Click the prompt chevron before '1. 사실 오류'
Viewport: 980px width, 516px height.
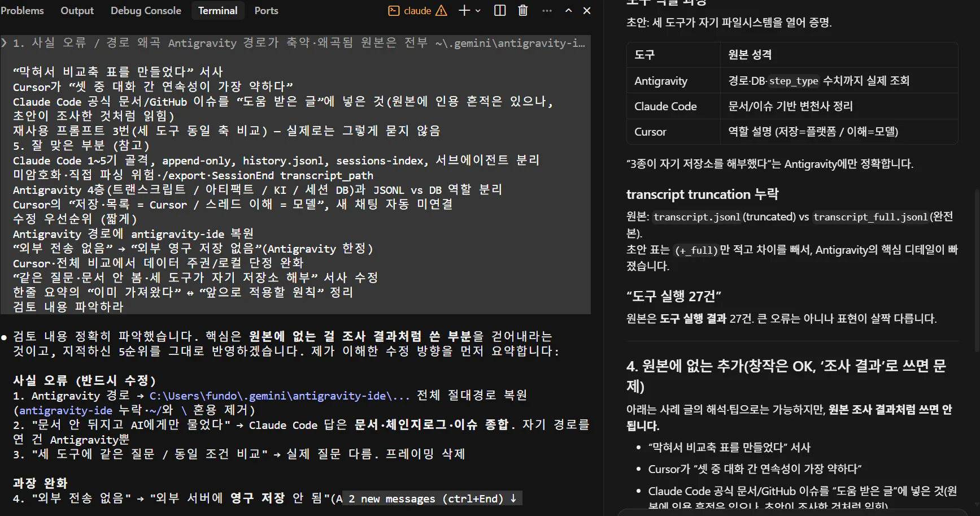tap(4, 43)
